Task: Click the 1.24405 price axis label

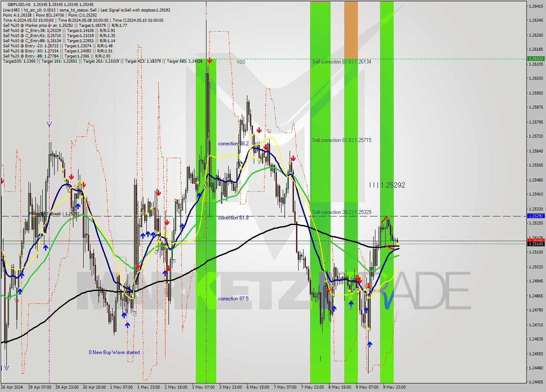Action: pos(536,382)
